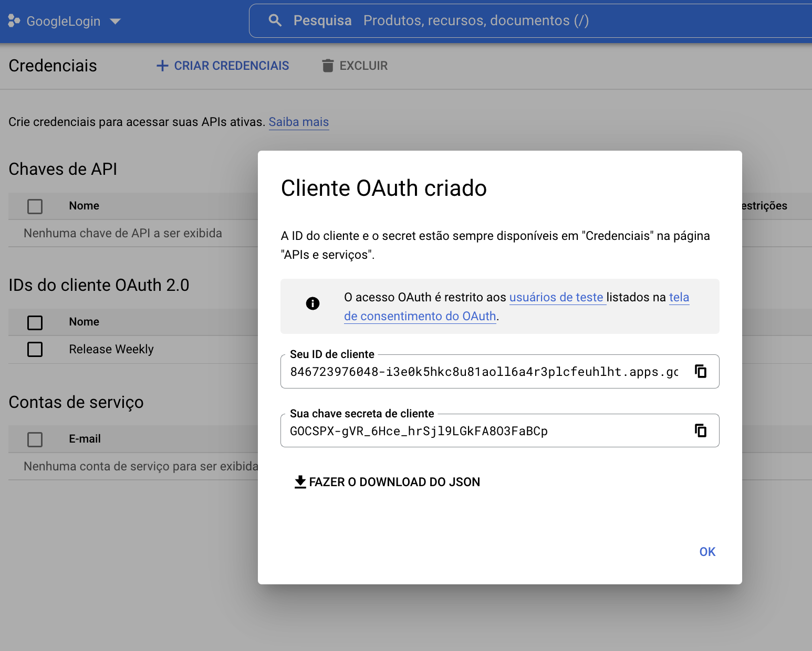Screen dimensions: 812x651
Task: Open the Saiba mais link
Action: point(299,122)
